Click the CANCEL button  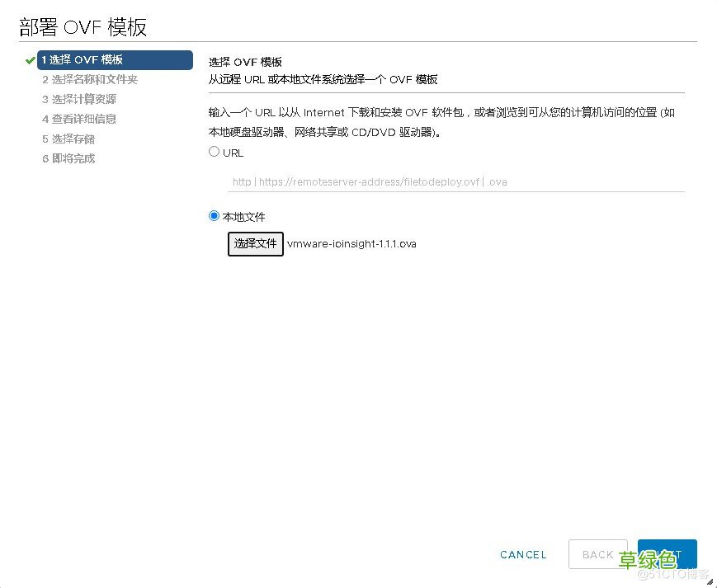(x=523, y=554)
